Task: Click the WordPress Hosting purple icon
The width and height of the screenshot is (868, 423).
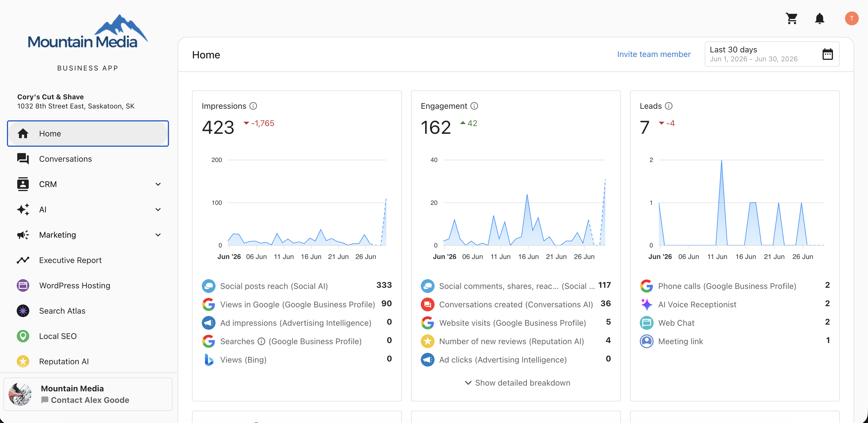Action: click(x=23, y=285)
